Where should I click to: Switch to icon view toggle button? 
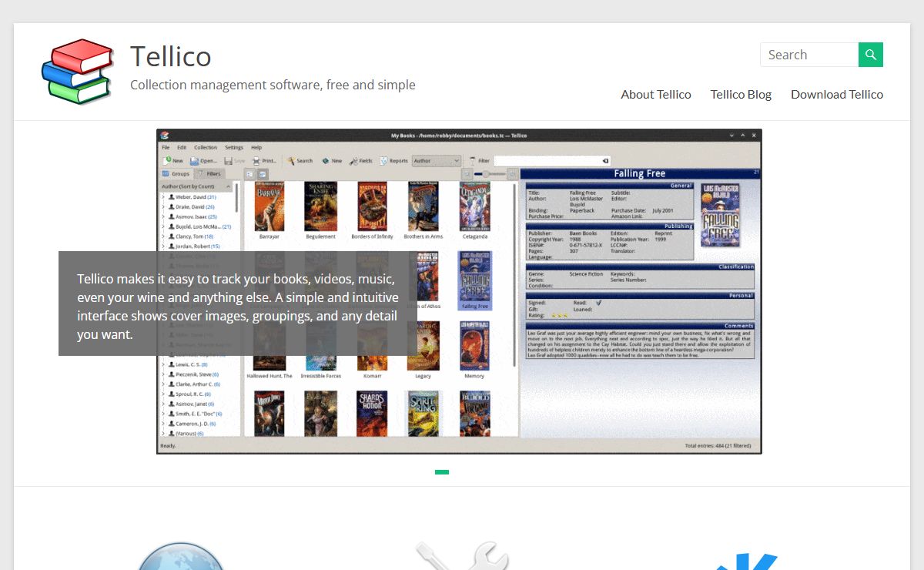pyautogui.click(x=263, y=174)
